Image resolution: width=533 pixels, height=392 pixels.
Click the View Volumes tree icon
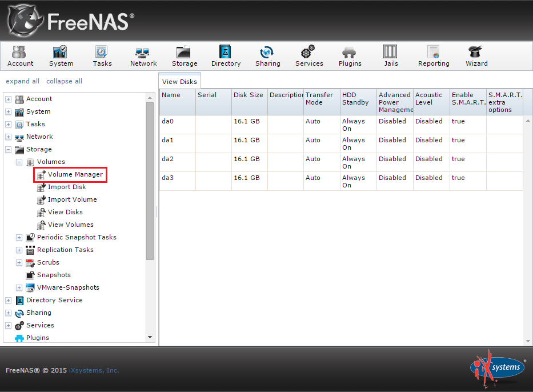[41, 225]
